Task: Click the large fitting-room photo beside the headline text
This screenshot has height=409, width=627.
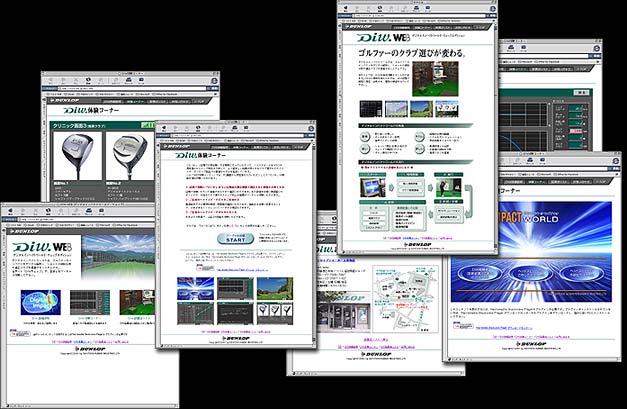Action: click(x=435, y=79)
